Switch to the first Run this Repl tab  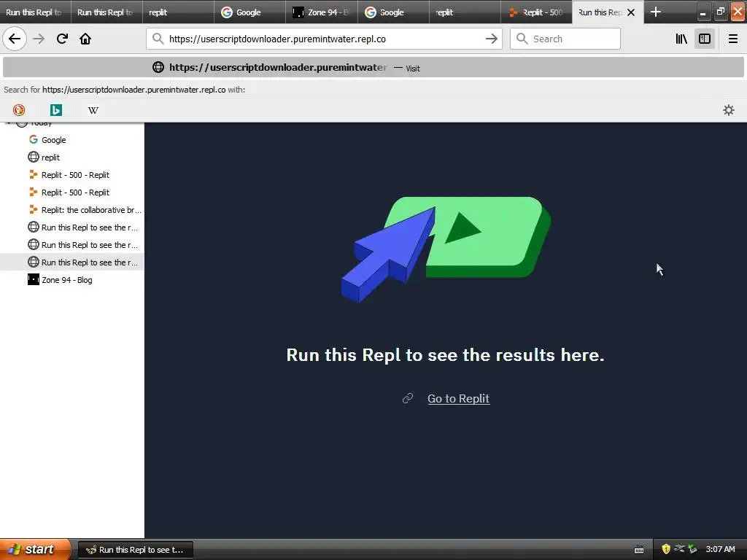35,12
